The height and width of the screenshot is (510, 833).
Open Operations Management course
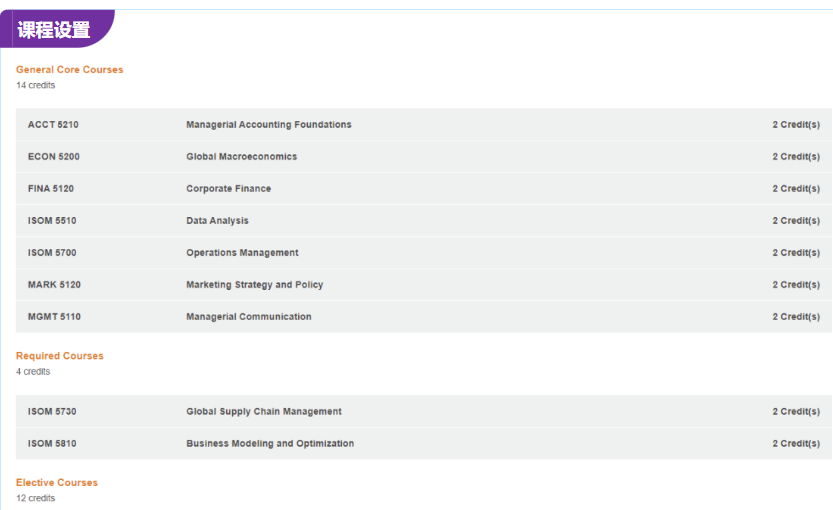(242, 253)
